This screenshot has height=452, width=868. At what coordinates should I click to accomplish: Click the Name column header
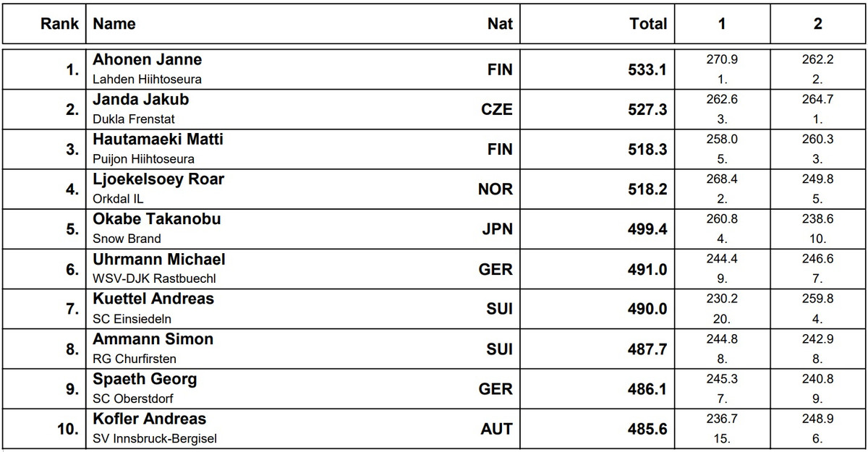(x=114, y=24)
